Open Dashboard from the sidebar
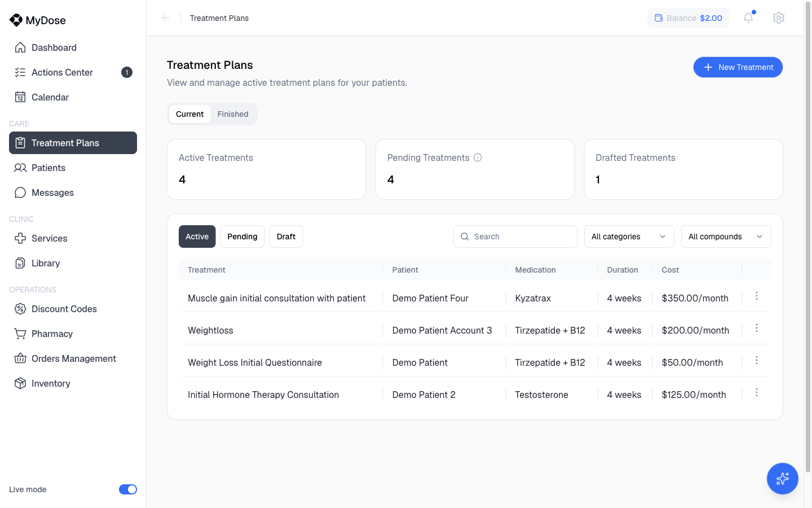812x508 pixels. coord(73,47)
